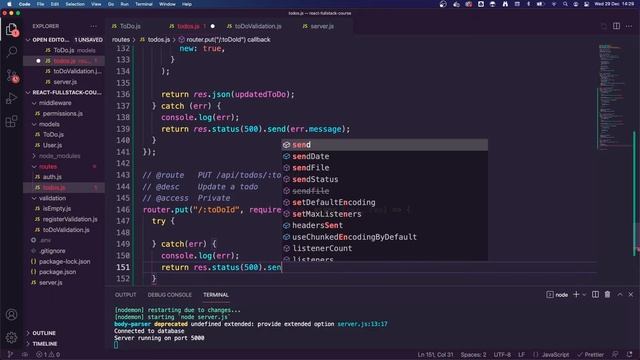The width and height of the screenshot is (640, 360).
Task: Switch to the TERMINAL tab
Action: [216, 295]
